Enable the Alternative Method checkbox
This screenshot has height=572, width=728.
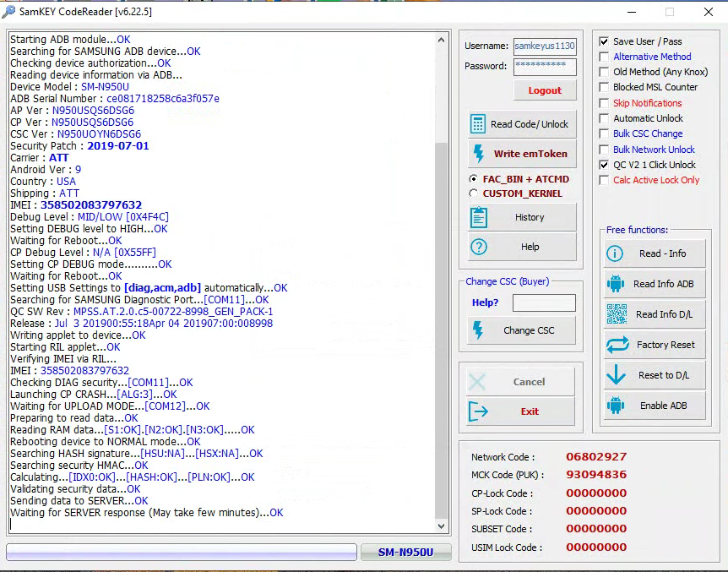603,57
